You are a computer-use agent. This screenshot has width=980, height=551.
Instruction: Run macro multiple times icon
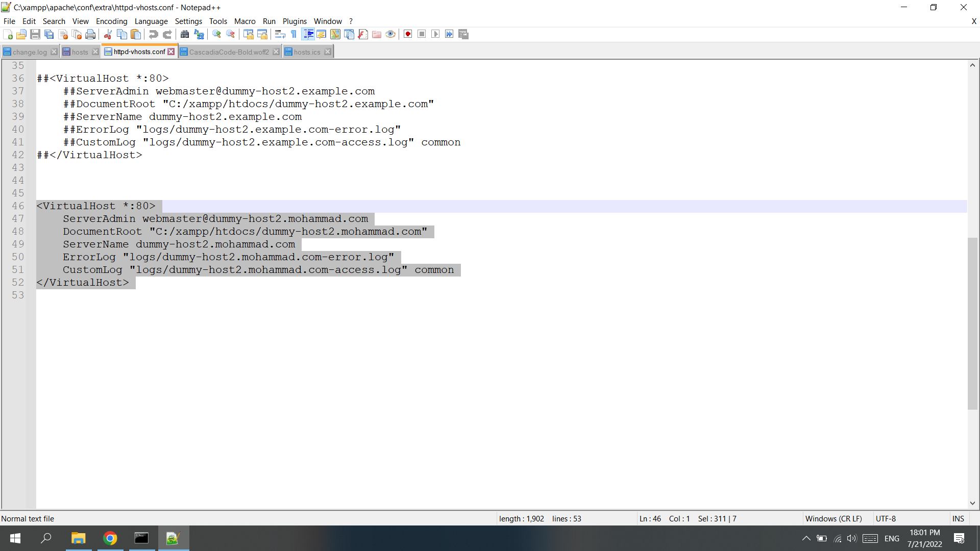pyautogui.click(x=449, y=34)
